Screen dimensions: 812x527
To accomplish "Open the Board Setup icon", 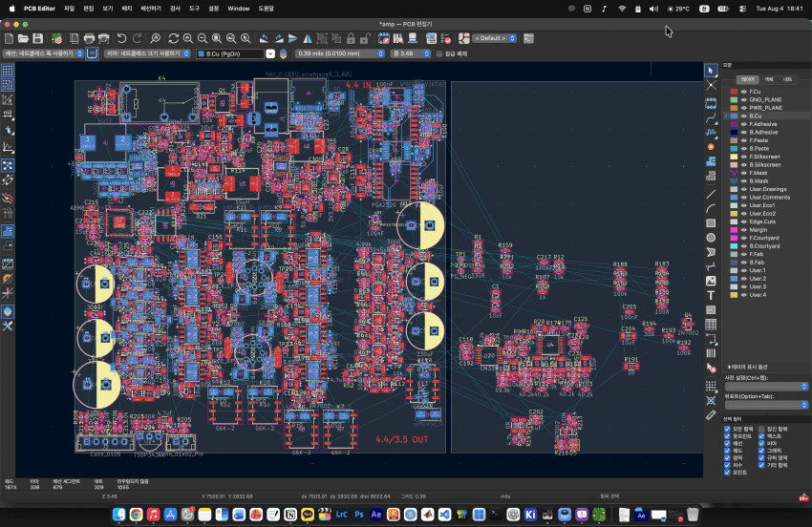I will 56,38.
